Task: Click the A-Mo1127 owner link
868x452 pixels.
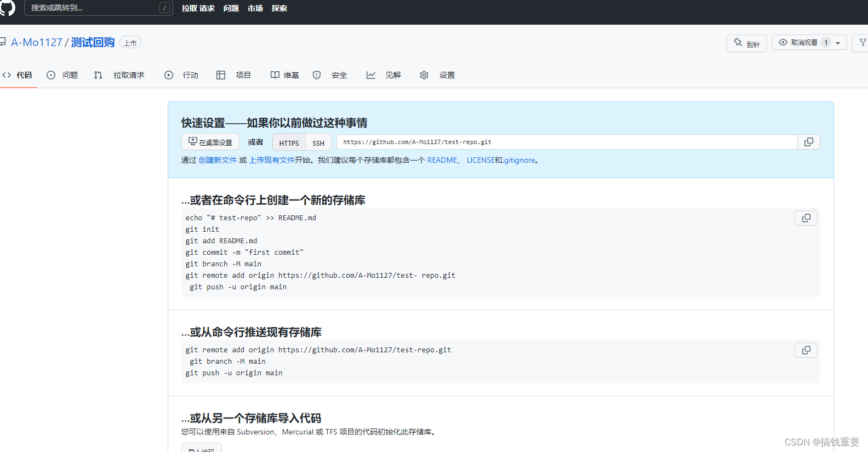Action: click(37, 42)
